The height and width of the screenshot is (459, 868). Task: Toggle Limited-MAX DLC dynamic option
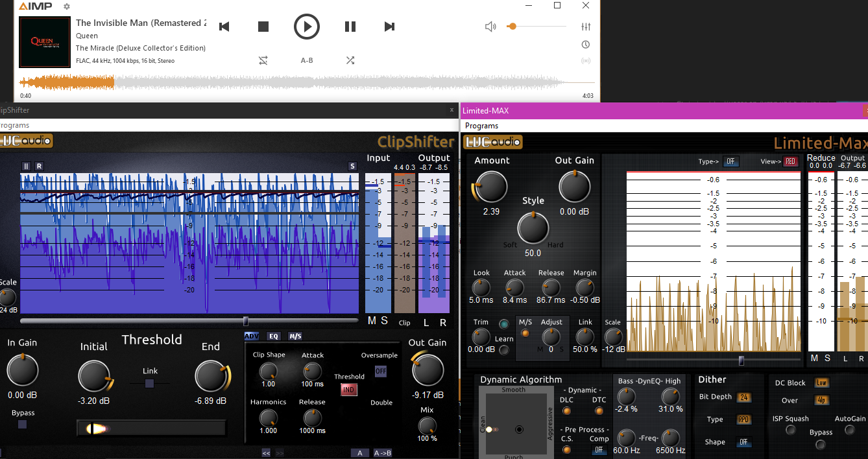(567, 410)
